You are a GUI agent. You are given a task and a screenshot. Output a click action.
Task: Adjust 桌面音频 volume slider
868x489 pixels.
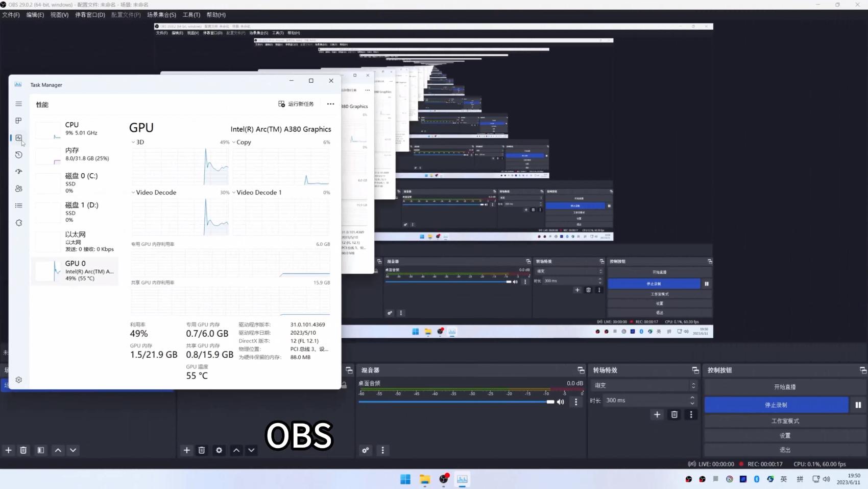pos(456,402)
